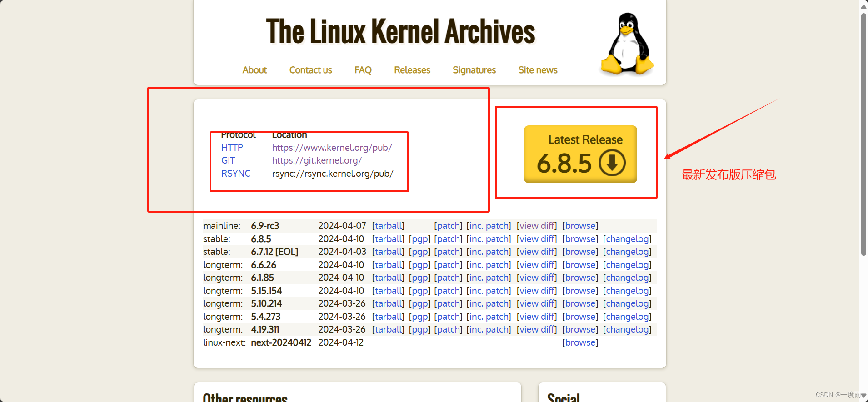Click the scrollbar up arrow
The image size is (868, 402).
(x=863, y=6)
